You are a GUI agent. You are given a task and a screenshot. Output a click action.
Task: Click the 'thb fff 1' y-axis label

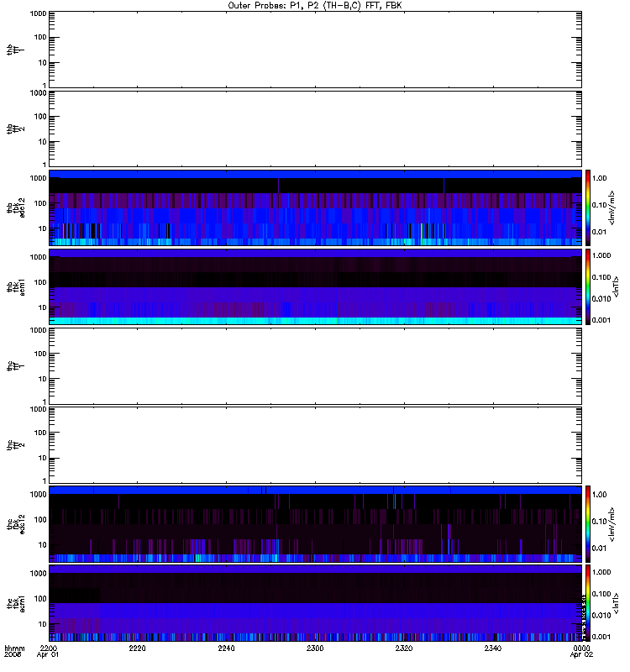[15, 50]
